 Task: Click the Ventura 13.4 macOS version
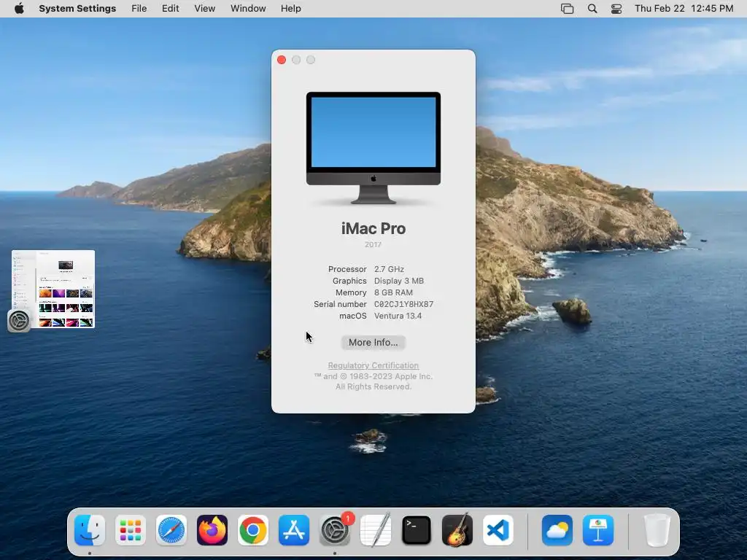[x=398, y=316]
